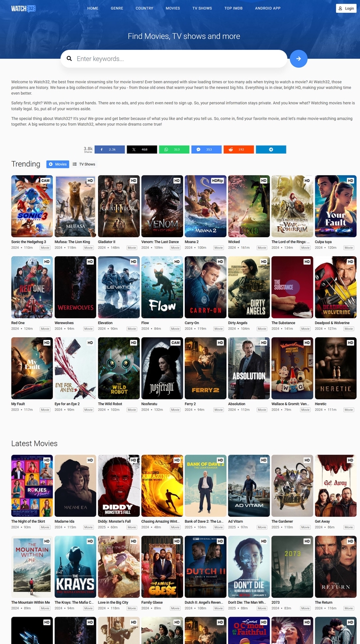Click the Elevation title link
Image resolution: width=360 pixels, height=644 pixels.
tap(105, 323)
